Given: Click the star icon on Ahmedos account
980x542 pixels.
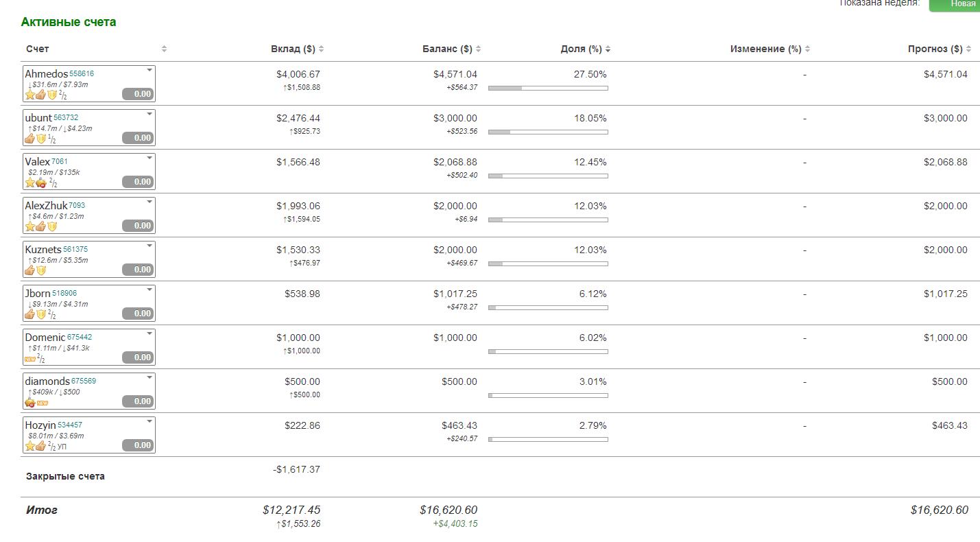Looking at the screenshot, I should pyautogui.click(x=29, y=95).
